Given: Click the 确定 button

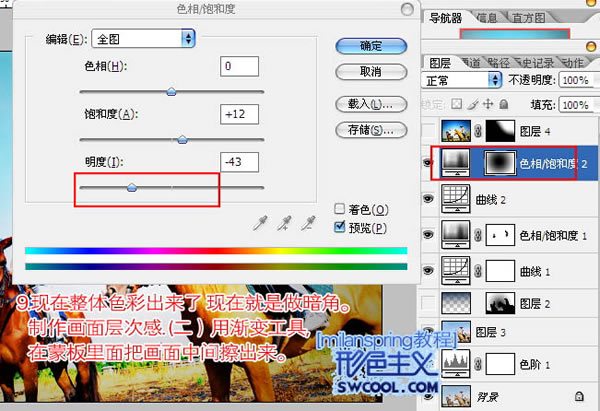Looking at the screenshot, I should pos(369,46).
